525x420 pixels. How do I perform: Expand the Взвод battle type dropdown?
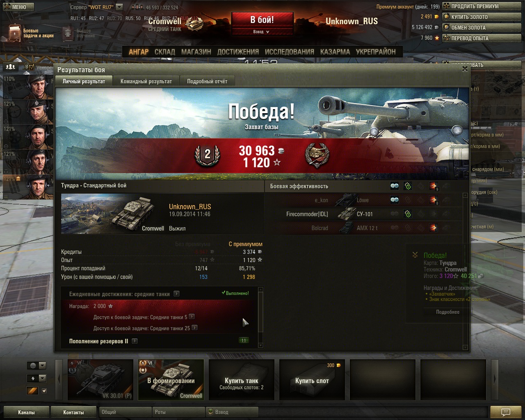click(x=262, y=32)
